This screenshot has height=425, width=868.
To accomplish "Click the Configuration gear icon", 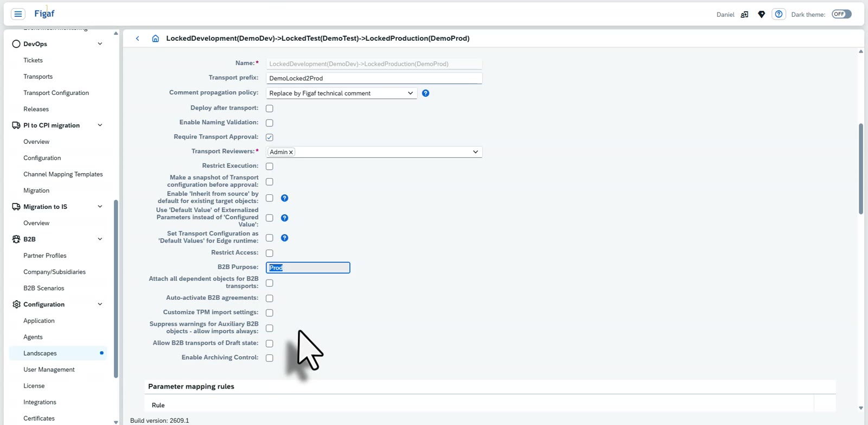I will tap(16, 305).
